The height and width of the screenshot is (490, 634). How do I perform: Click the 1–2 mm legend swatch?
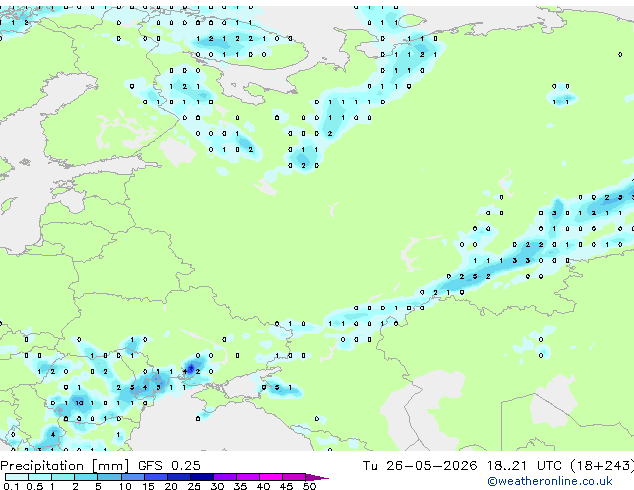63,477
